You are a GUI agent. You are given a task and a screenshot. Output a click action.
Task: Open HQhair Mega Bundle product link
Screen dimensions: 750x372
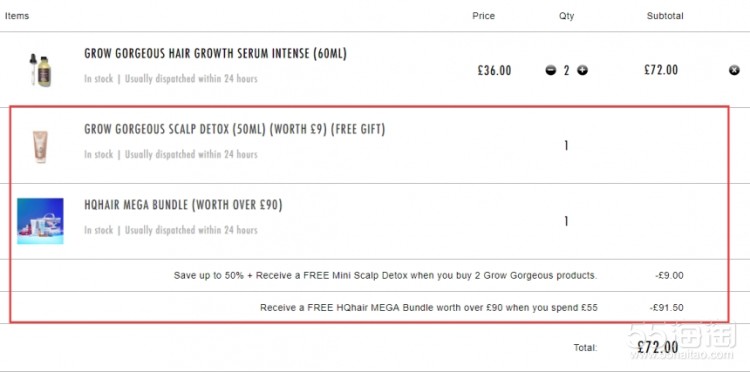pyautogui.click(x=183, y=205)
